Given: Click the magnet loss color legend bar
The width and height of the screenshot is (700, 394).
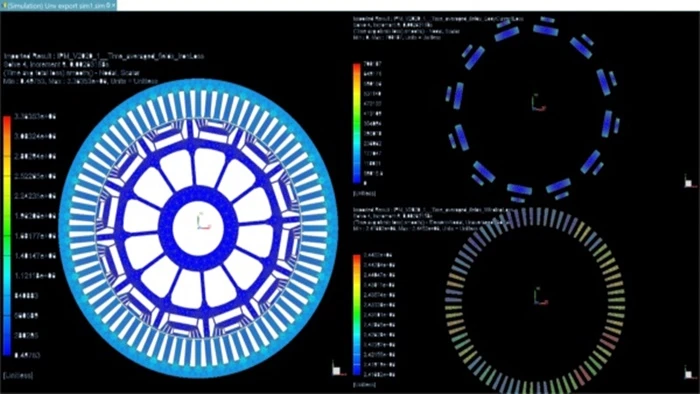Looking at the screenshot, I should [357, 124].
